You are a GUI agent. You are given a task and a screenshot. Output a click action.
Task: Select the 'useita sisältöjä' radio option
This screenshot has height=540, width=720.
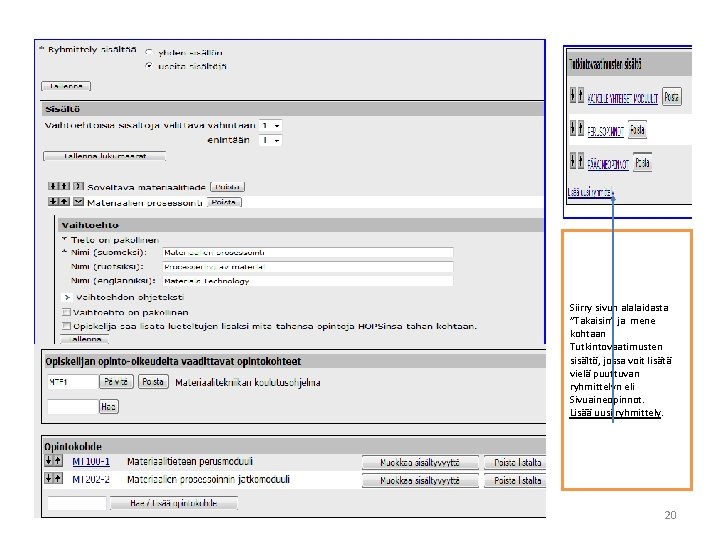coord(149,66)
